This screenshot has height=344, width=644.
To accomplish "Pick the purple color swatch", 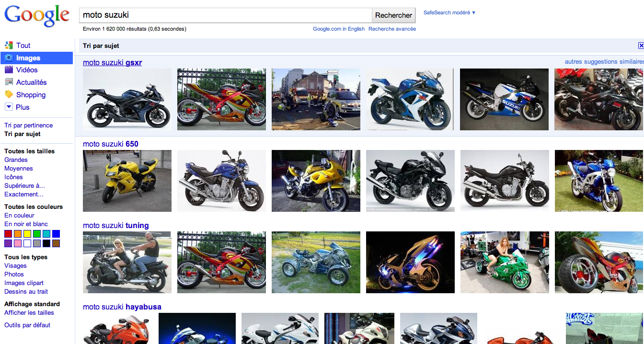I will tap(8, 243).
